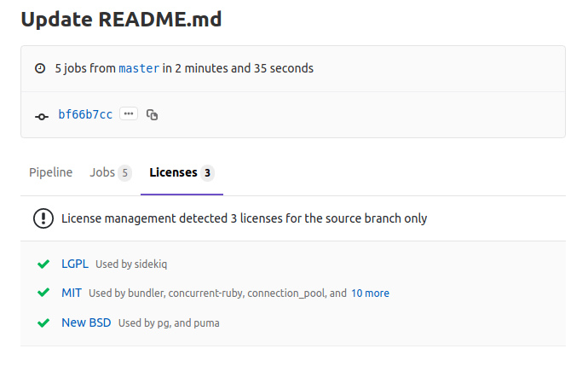Switch to the Pipeline tab
Image resolution: width=588 pixels, height=366 pixels.
50,172
